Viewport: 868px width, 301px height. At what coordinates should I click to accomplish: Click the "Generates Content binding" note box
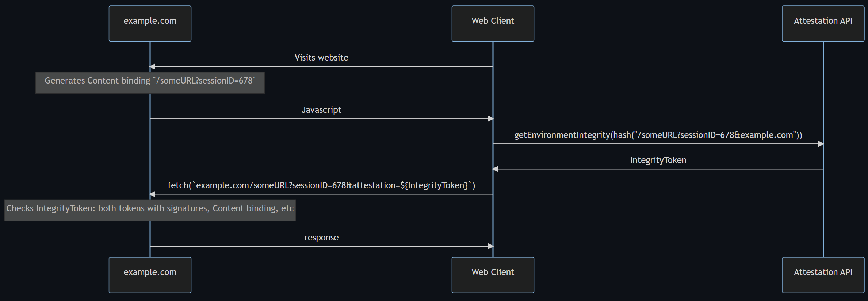[150, 83]
